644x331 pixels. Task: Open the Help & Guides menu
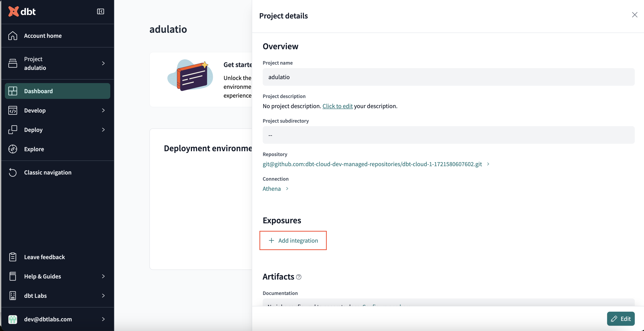pyautogui.click(x=103, y=276)
